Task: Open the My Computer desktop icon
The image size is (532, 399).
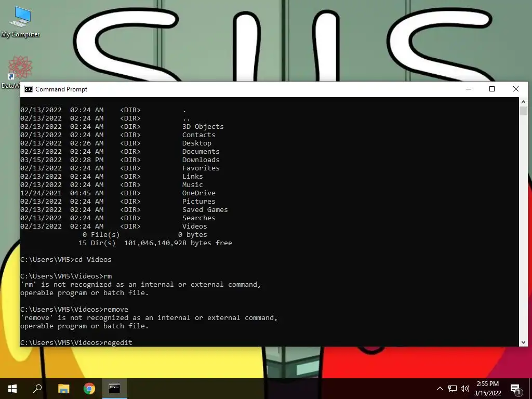Action: pyautogui.click(x=20, y=22)
